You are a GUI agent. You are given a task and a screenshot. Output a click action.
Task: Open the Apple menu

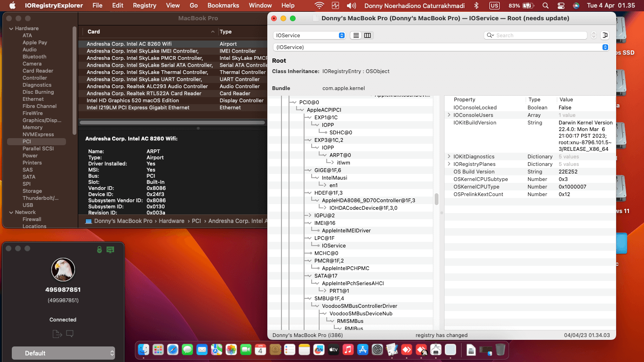[13, 6]
